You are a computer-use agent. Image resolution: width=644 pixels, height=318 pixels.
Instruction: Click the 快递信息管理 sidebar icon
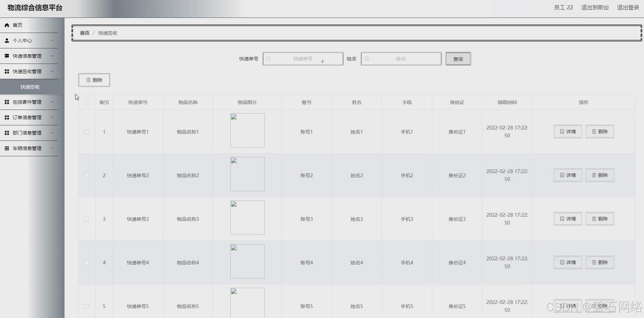click(x=7, y=56)
